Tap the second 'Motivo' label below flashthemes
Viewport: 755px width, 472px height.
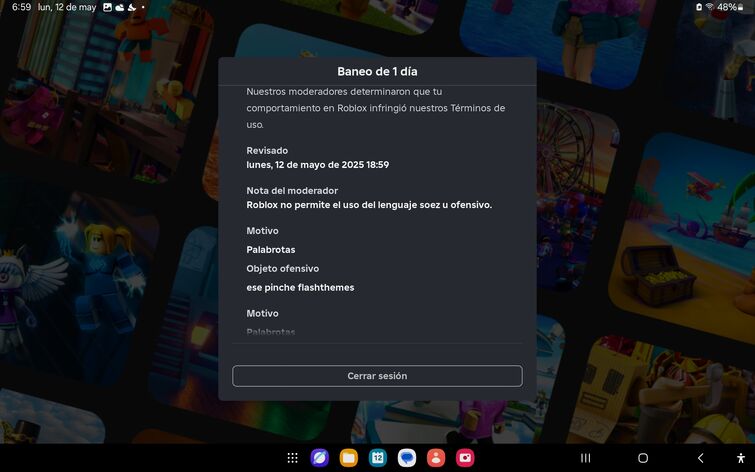[x=262, y=313]
